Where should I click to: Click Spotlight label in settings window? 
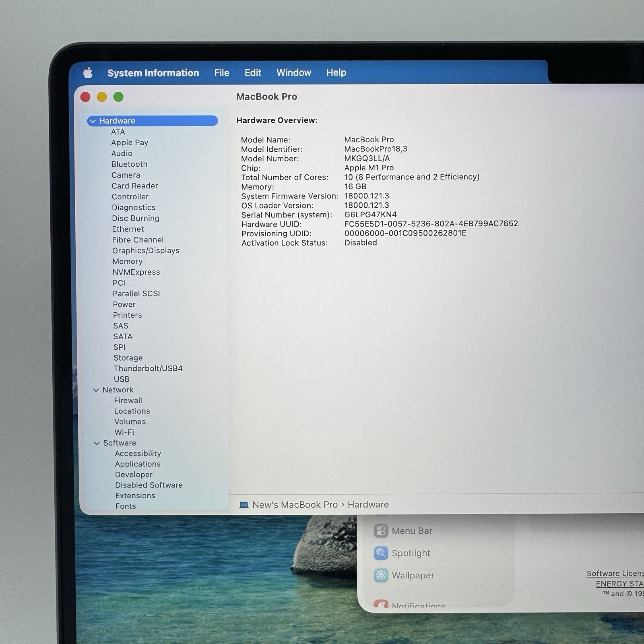coord(411,553)
